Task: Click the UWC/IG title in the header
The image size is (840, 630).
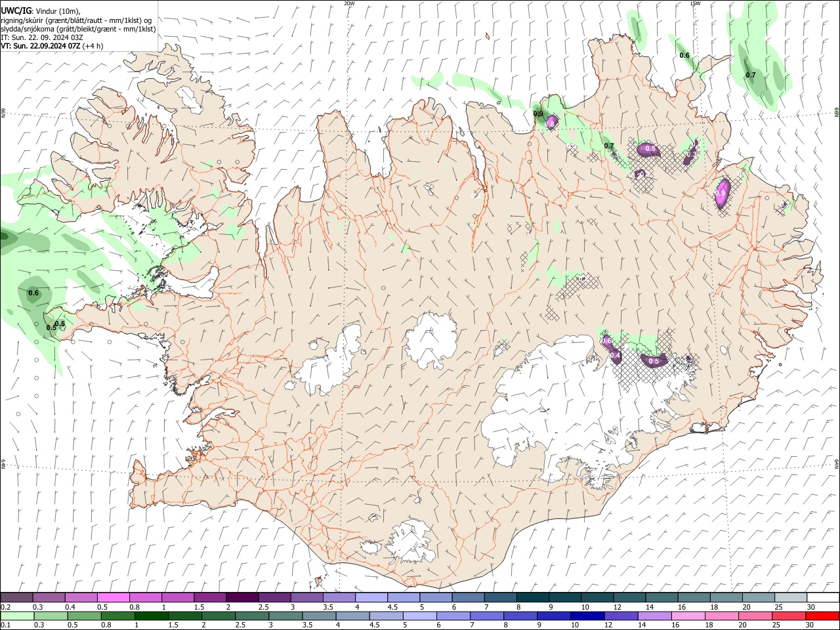Action: (x=16, y=10)
